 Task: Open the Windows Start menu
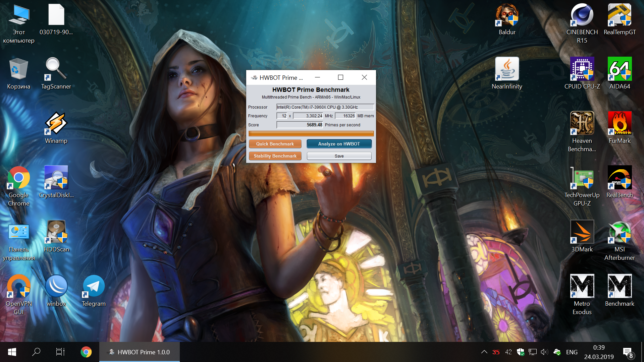(12, 352)
